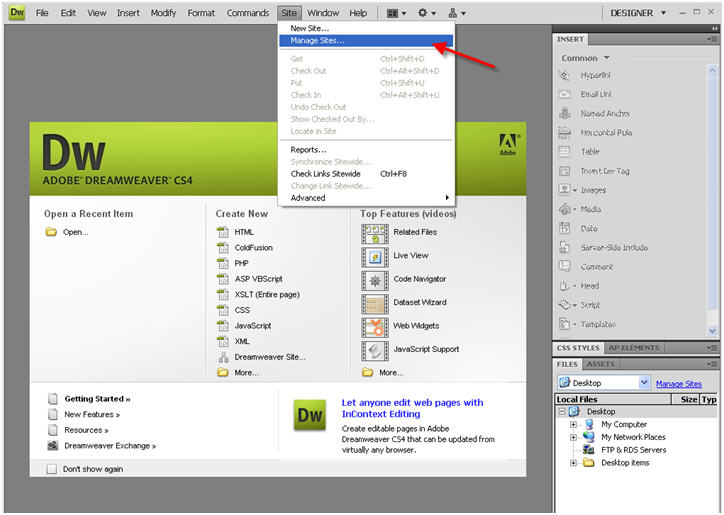Viewport: 724px width, 515px height.
Task: Click the Head insert icon
Action: (x=564, y=286)
